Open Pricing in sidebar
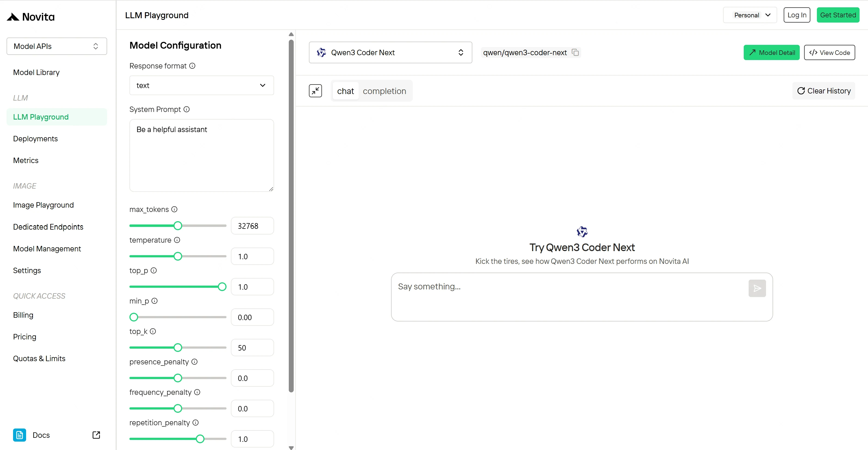 click(x=24, y=337)
